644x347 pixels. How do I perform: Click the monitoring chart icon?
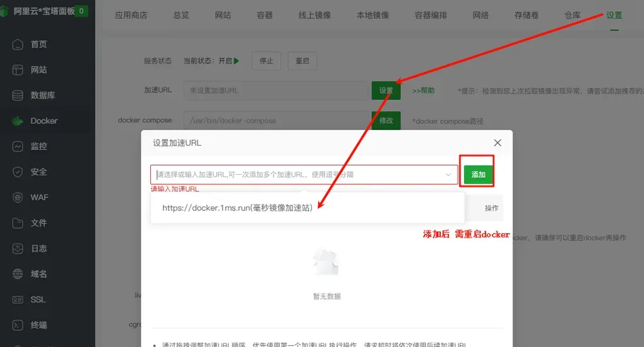[18, 146]
